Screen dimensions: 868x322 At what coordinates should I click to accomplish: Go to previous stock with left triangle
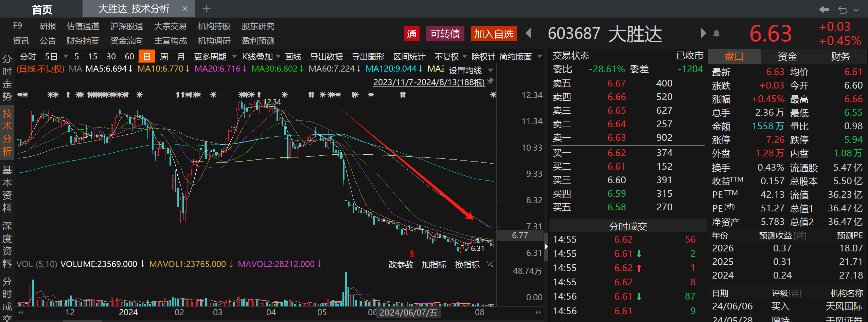pyautogui.click(x=528, y=33)
